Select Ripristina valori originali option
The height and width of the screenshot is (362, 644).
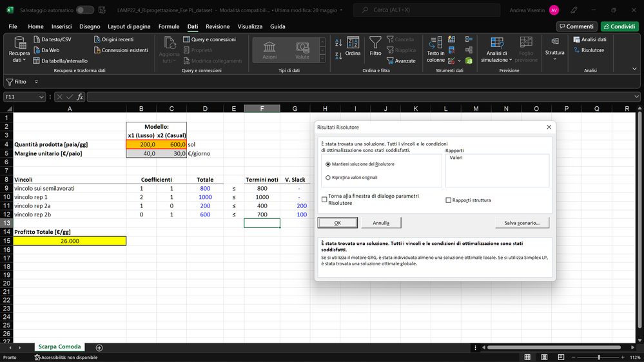pos(328,177)
